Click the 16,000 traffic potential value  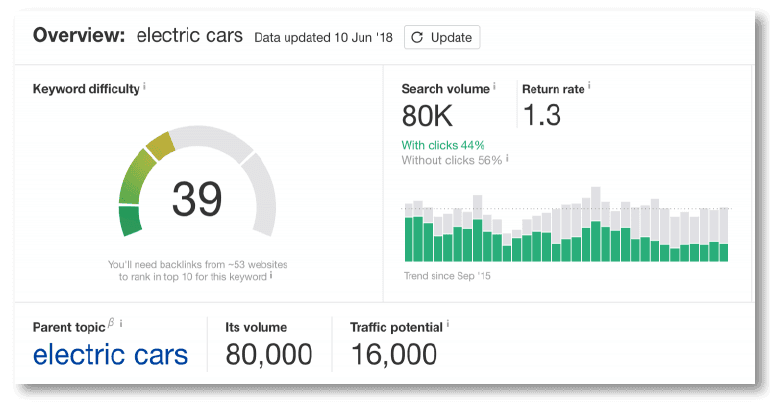pyautogui.click(x=393, y=354)
